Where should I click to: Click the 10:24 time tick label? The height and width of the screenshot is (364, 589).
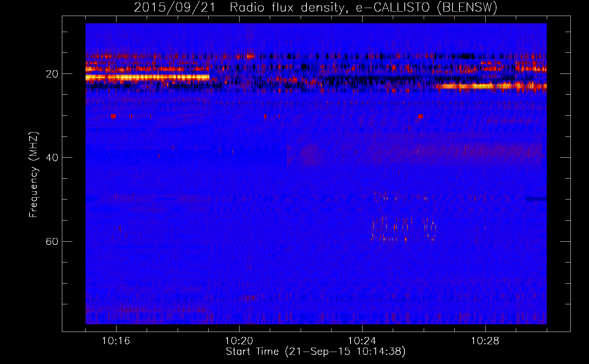coord(362,341)
